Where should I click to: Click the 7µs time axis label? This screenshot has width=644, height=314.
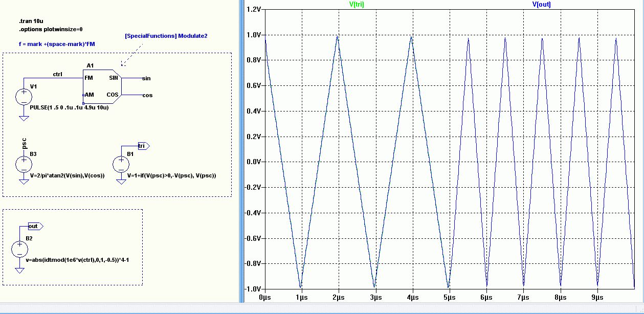tap(523, 297)
